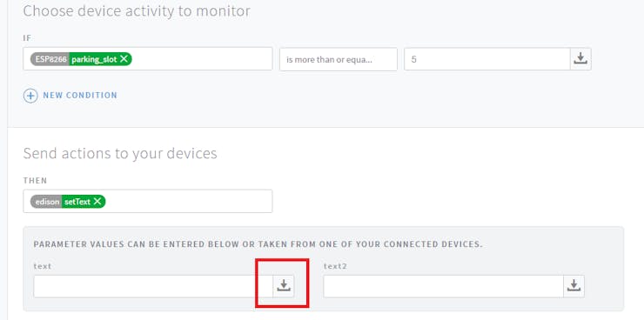Click the gray edison device chip
The height and width of the screenshot is (320, 644).
point(46,202)
